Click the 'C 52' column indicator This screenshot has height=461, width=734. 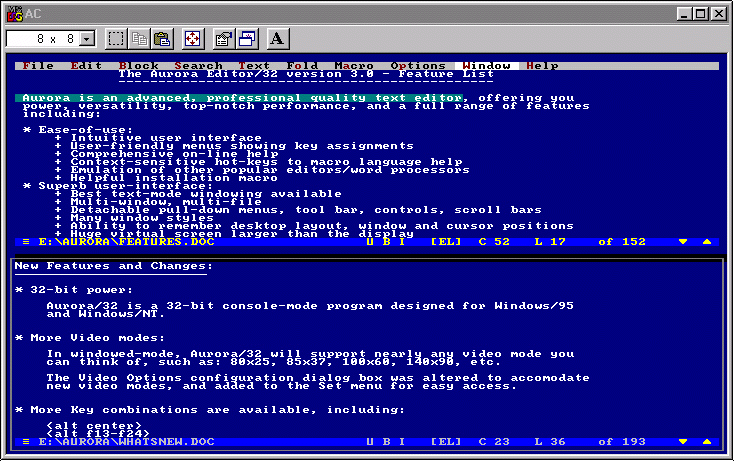(x=494, y=242)
